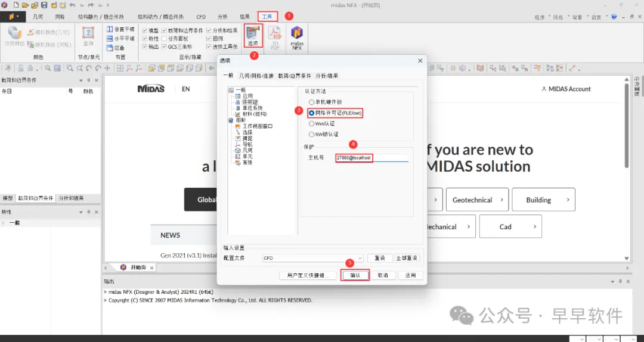Open the 几何/网格/连接 options dialog tab
The width and height of the screenshot is (644, 342).
(256, 76)
